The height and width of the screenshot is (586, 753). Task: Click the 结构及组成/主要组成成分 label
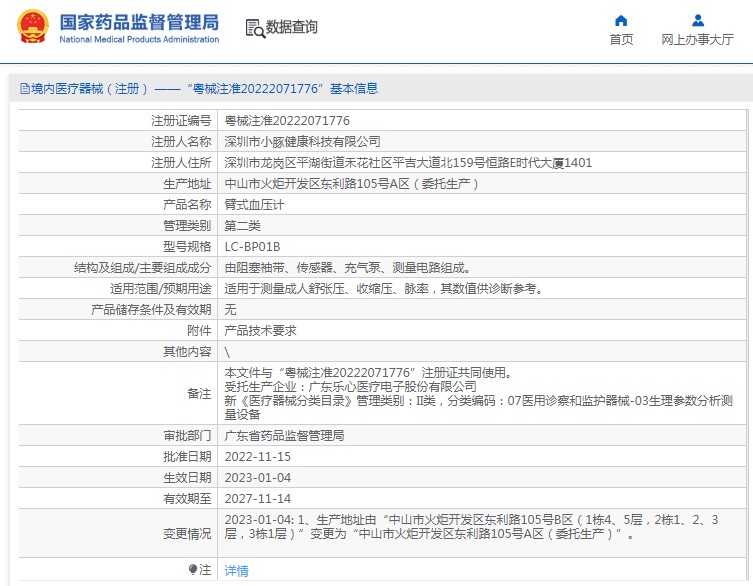[143, 268]
